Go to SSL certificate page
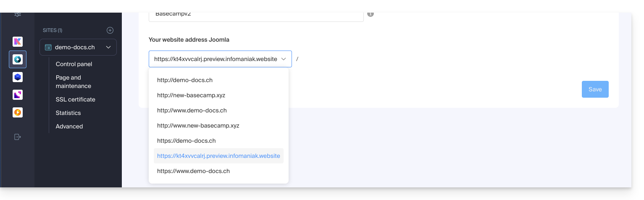Screen dimensions: 644x200 pyautogui.click(x=76, y=99)
